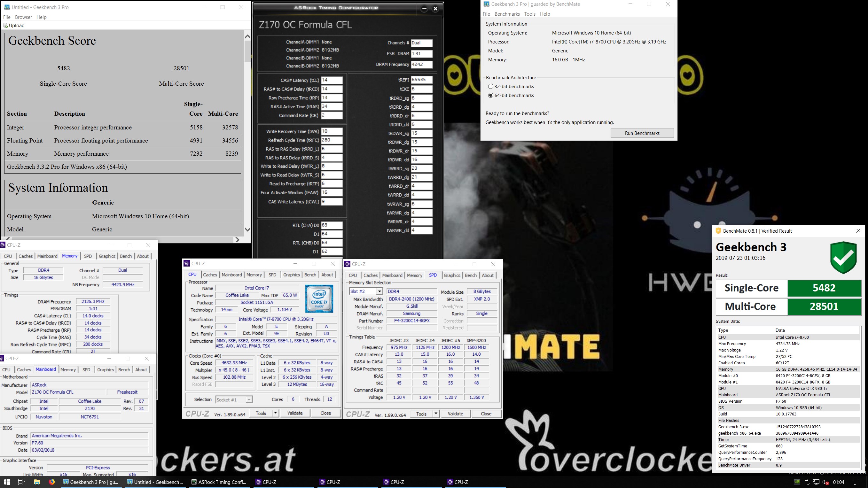Switch to Caches tab in CPU-Z CPU window
The image size is (868, 488).
[x=210, y=275]
